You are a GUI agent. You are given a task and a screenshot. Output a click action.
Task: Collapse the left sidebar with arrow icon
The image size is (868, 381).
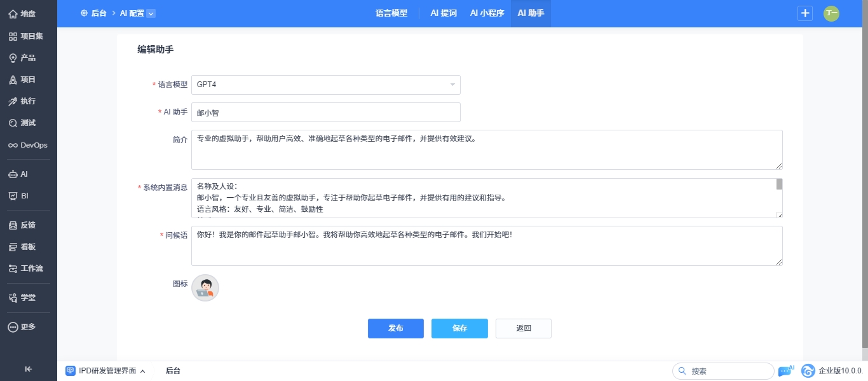point(29,369)
